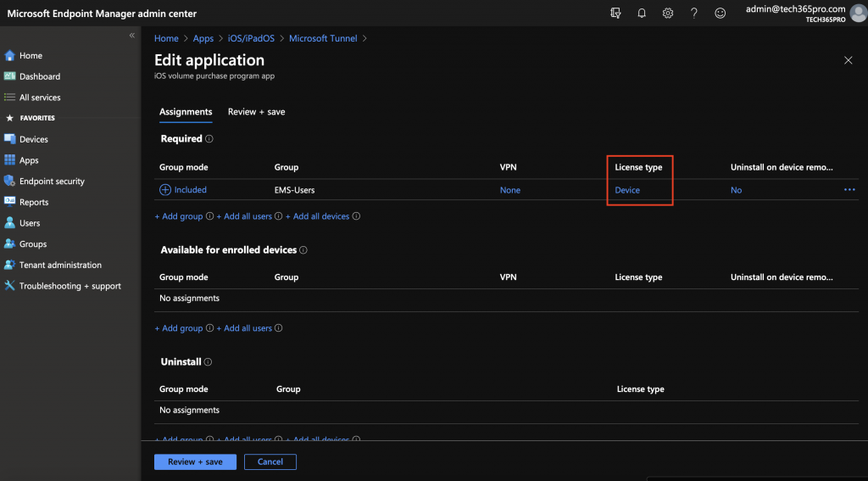
Task: Open the directory and subscription filter icon
Action: point(615,13)
